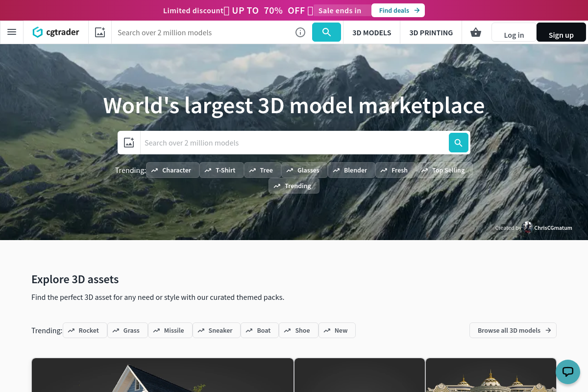Select the Tree trending tag
Screen dimensions: 588x392
click(x=262, y=170)
